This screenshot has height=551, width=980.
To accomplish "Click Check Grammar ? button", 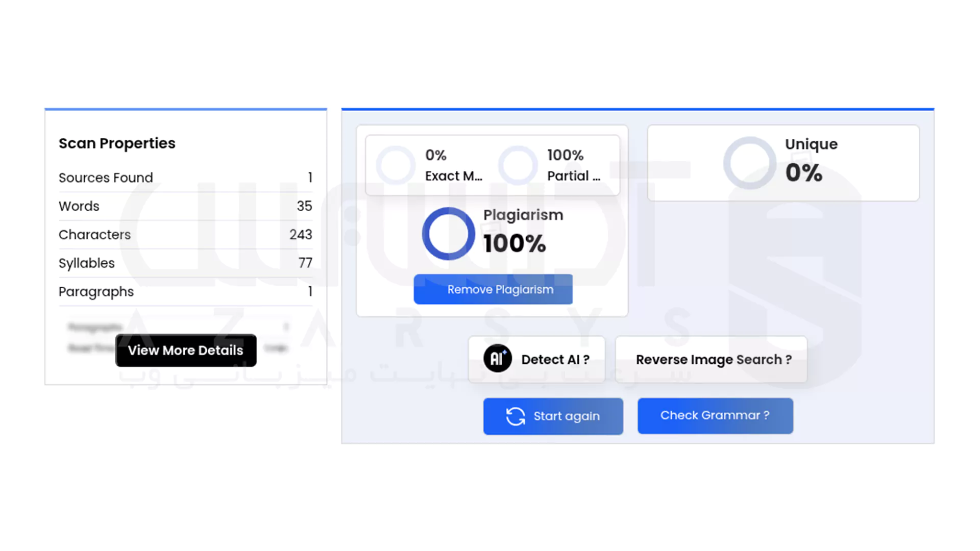I will coord(715,416).
